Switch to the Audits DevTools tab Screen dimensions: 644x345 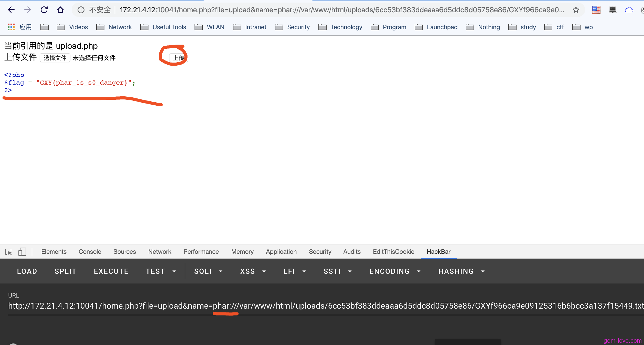pos(352,252)
